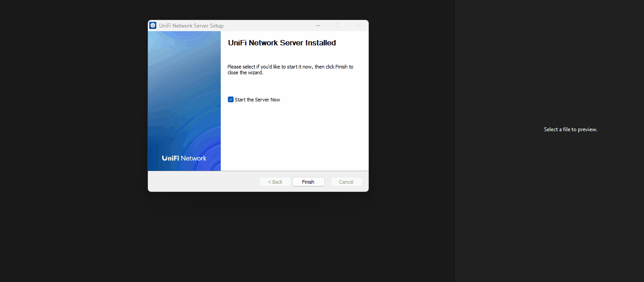Click the instruction paragraph about Finish
This screenshot has width=644, height=282.
pyautogui.click(x=290, y=70)
